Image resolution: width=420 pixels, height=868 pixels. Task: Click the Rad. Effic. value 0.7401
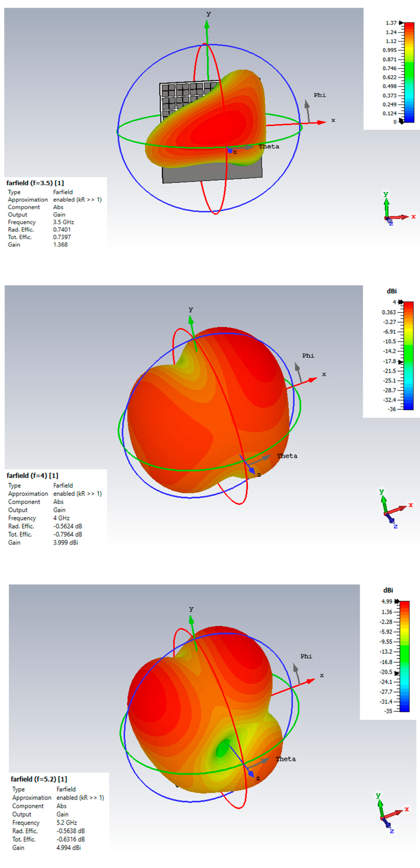click(x=62, y=229)
